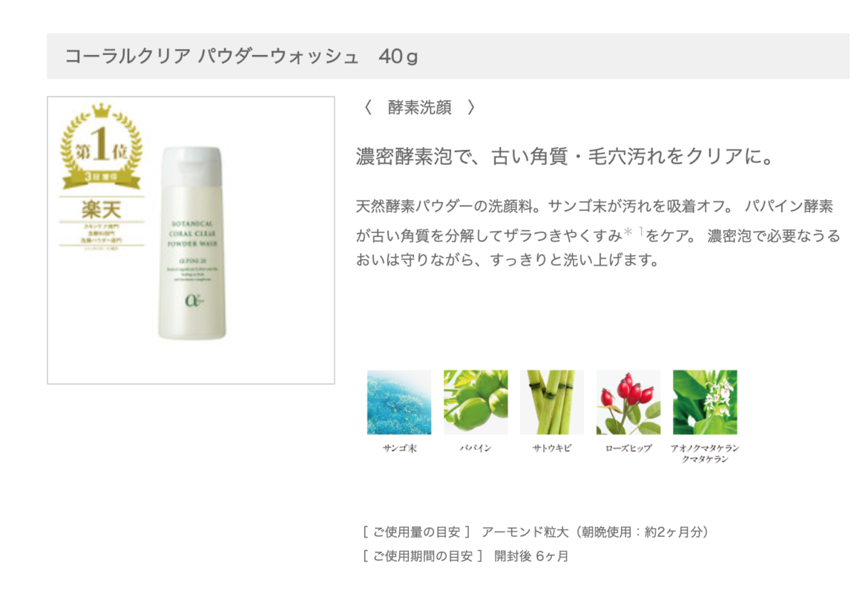Click the ローズヒップ caption text
Viewport: 868px width, 594px height.
[x=628, y=448]
